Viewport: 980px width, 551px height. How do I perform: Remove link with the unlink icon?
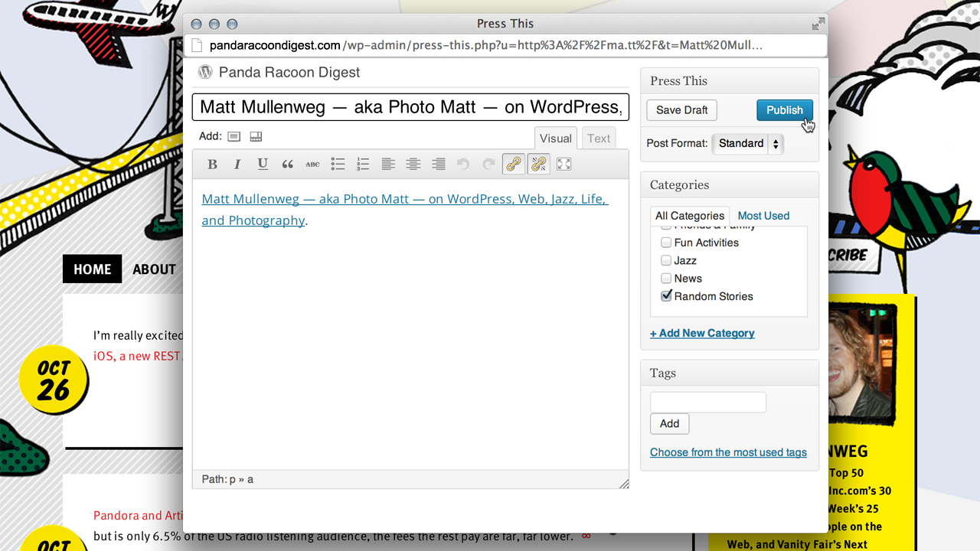[538, 164]
